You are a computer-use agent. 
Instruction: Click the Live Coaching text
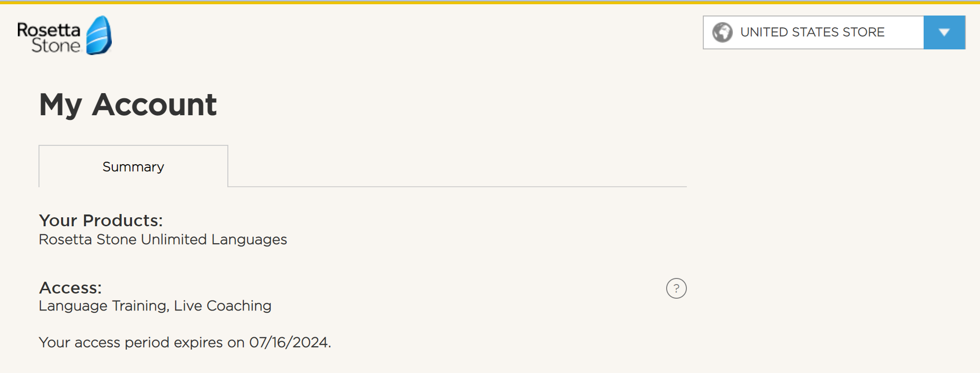(223, 306)
